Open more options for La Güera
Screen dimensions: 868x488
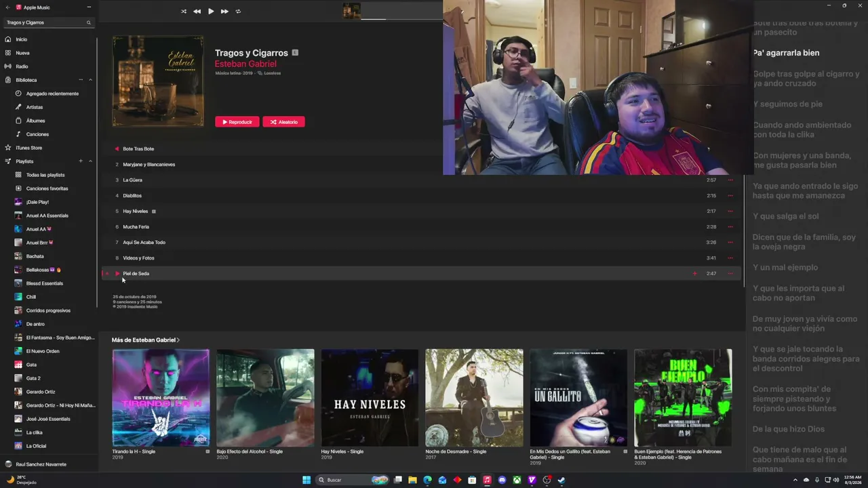pyautogui.click(x=730, y=180)
